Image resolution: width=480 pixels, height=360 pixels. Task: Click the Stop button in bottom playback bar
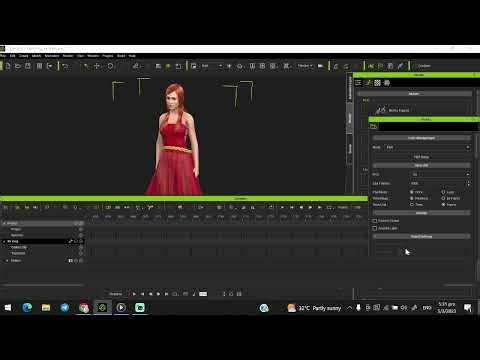tap(150, 294)
